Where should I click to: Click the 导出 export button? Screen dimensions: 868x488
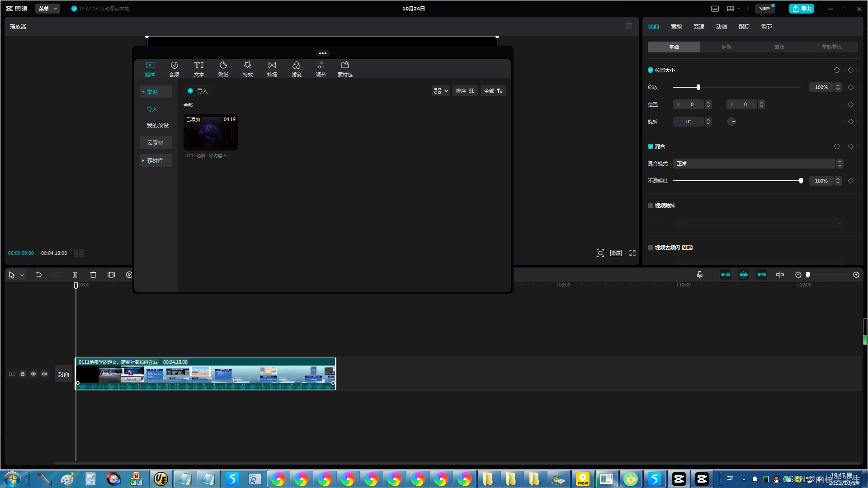(801, 9)
